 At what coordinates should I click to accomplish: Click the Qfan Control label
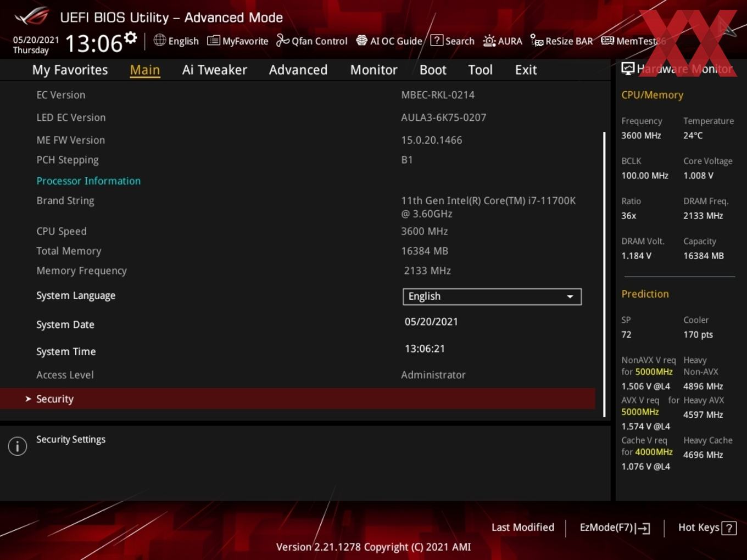click(x=320, y=41)
